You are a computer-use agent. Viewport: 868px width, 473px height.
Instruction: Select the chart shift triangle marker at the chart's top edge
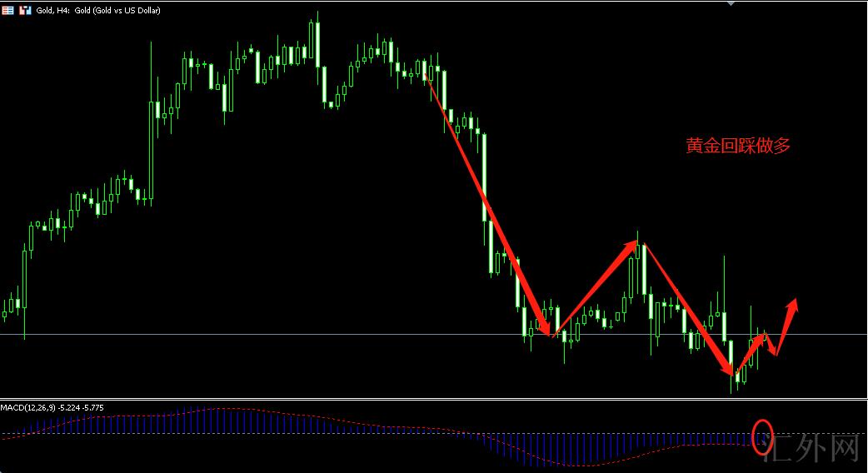click(731, 3)
